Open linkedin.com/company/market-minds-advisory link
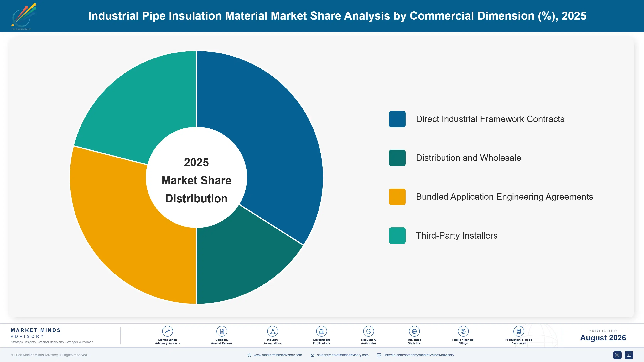Viewport: 644px width, 362px height. (x=419, y=355)
